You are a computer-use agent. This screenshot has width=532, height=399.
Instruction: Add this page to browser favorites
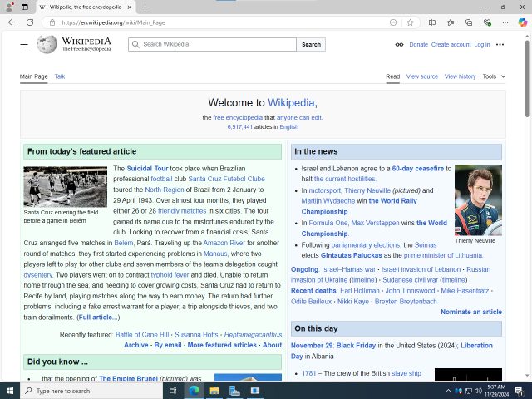point(410,22)
